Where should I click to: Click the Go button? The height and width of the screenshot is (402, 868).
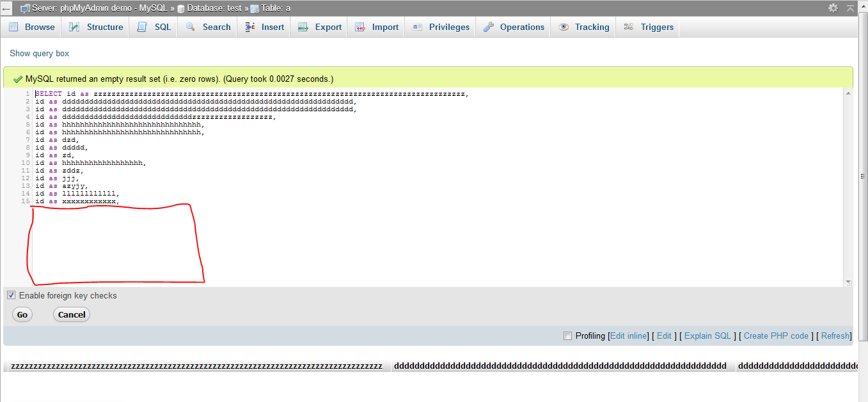[22, 314]
